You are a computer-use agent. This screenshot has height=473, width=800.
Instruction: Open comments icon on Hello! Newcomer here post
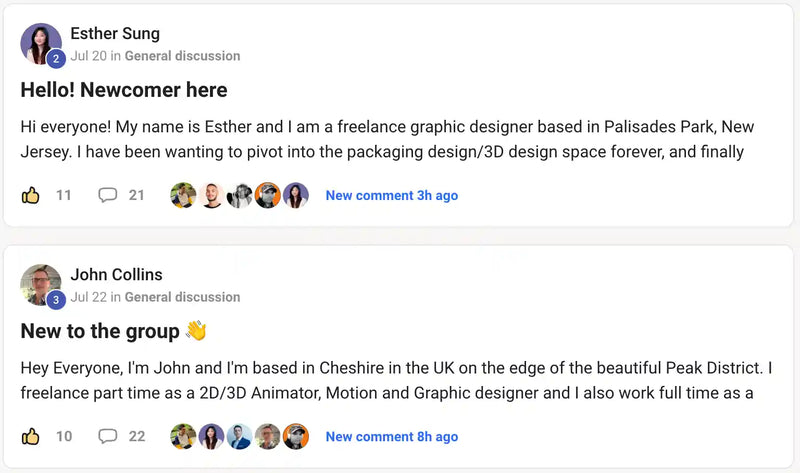coord(107,195)
